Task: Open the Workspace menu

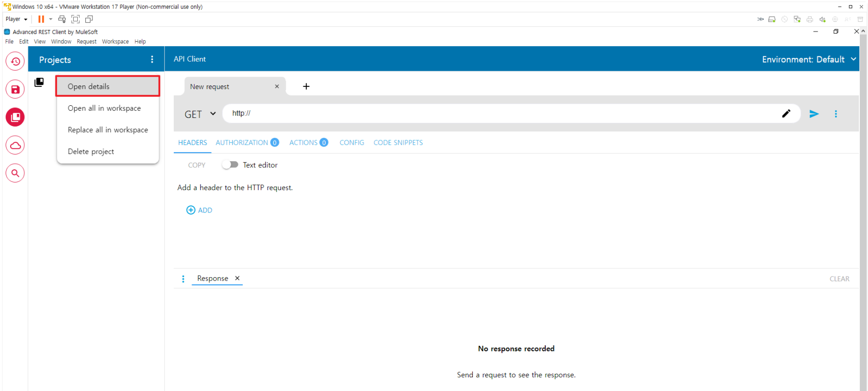Action: pos(115,42)
